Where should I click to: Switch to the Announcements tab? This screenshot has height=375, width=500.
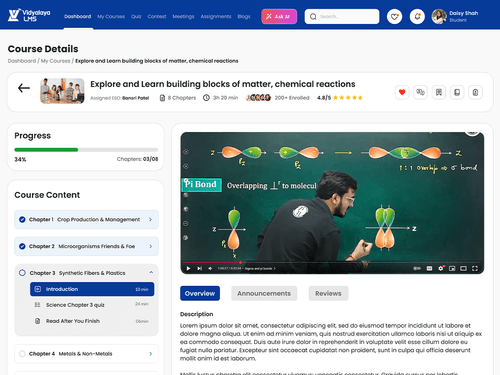(x=264, y=293)
